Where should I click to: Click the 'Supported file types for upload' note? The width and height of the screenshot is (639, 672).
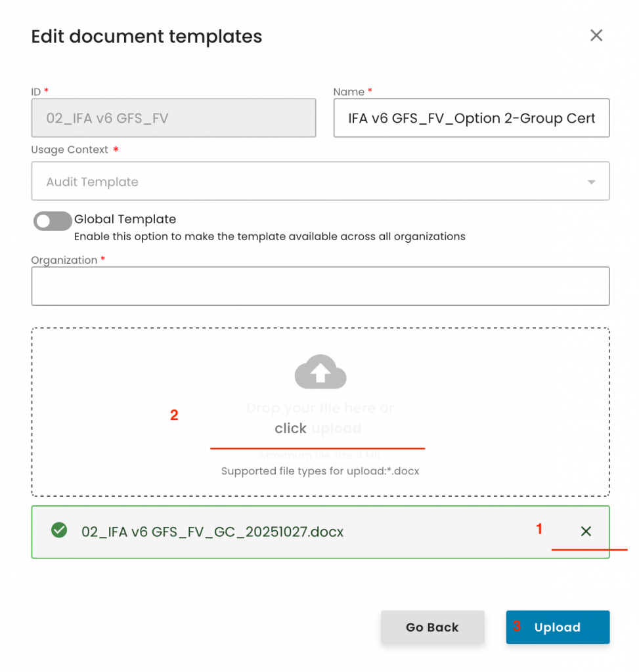coord(320,471)
